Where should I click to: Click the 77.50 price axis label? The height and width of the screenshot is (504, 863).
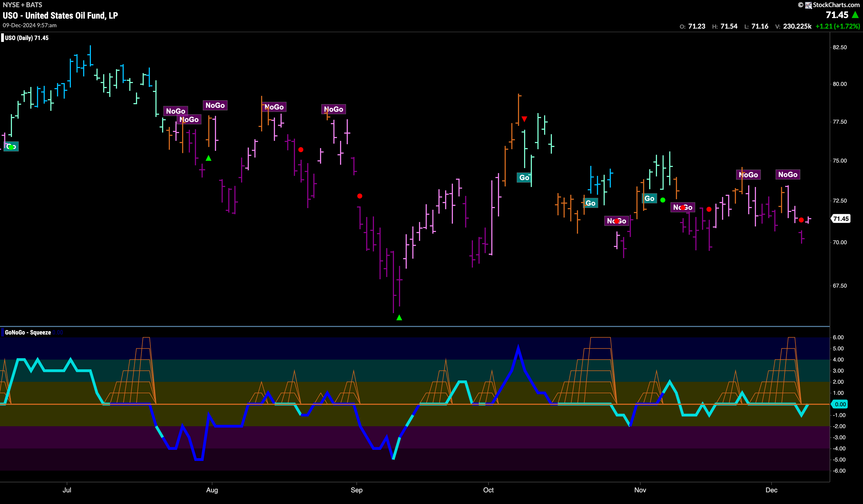840,122
